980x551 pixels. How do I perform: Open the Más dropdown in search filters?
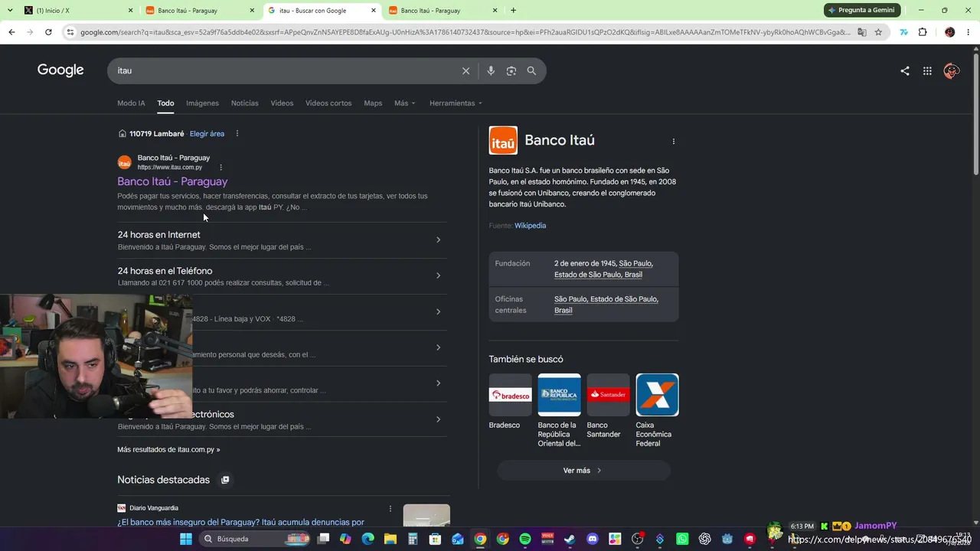[405, 103]
